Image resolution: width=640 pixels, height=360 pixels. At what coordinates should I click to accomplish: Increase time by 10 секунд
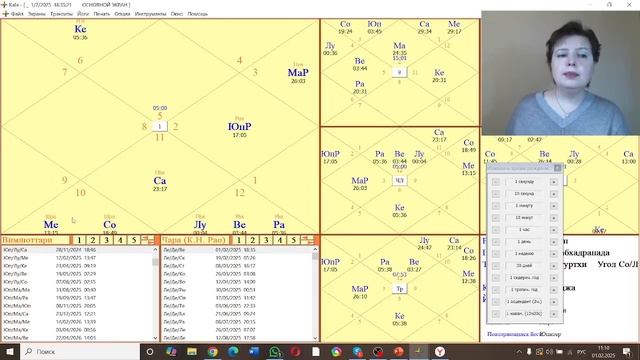[553, 194]
